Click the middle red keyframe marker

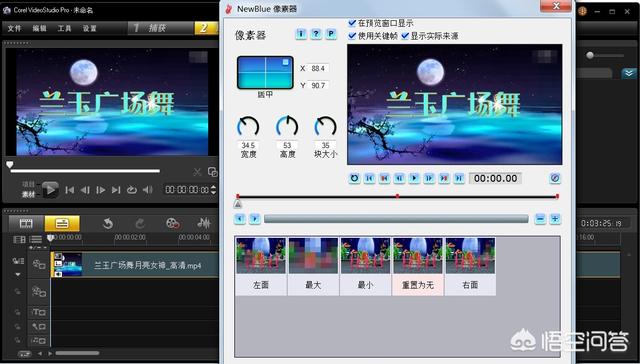[397, 196]
